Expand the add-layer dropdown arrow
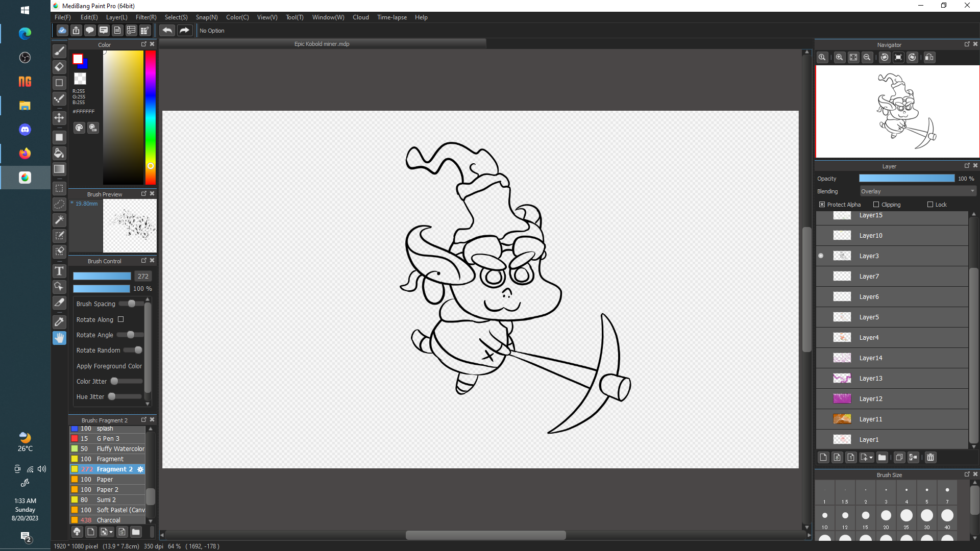Viewport: 980px width, 551px height. click(871, 458)
